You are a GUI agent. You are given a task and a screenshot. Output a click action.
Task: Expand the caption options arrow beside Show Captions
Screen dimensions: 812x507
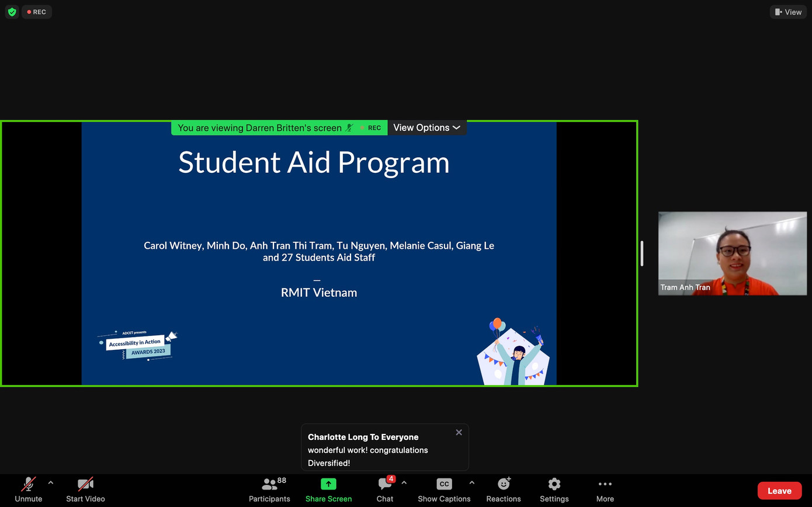point(472,483)
